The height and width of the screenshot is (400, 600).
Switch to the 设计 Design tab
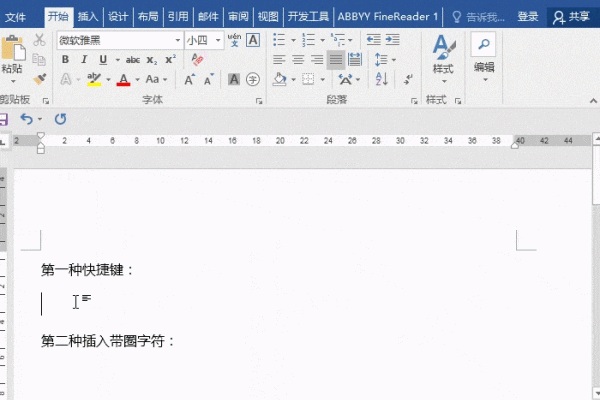pyautogui.click(x=118, y=16)
